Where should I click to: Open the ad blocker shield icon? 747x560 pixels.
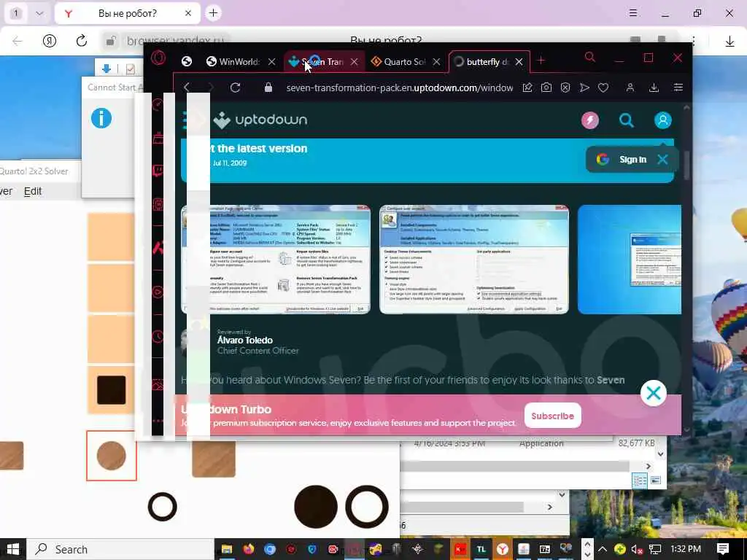(x=565, y=87)
